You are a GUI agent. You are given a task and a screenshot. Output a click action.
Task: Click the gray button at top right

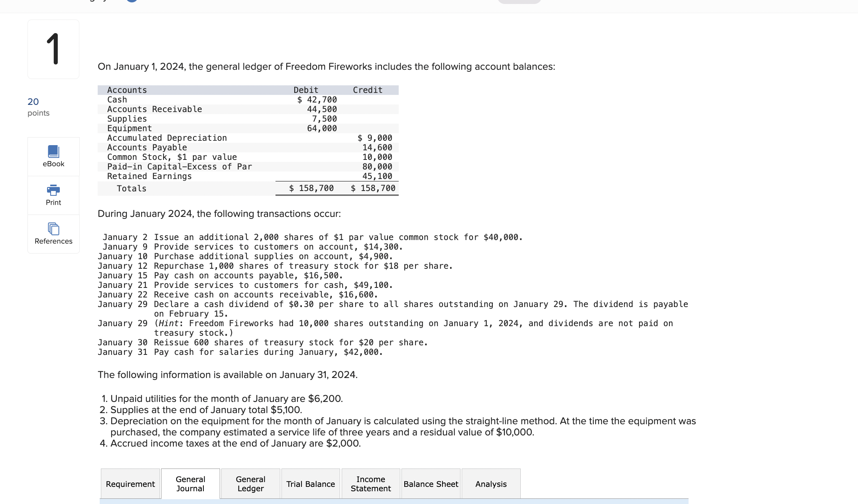tap(519, 2)
